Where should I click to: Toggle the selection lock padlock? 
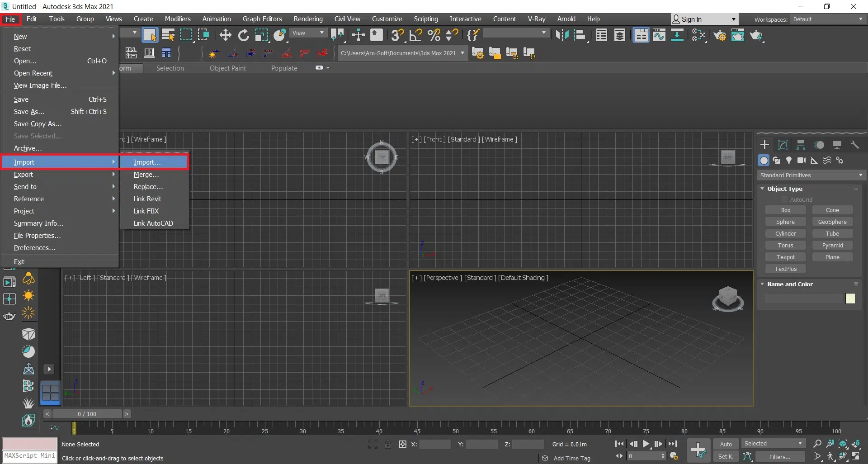pos(388,444)
